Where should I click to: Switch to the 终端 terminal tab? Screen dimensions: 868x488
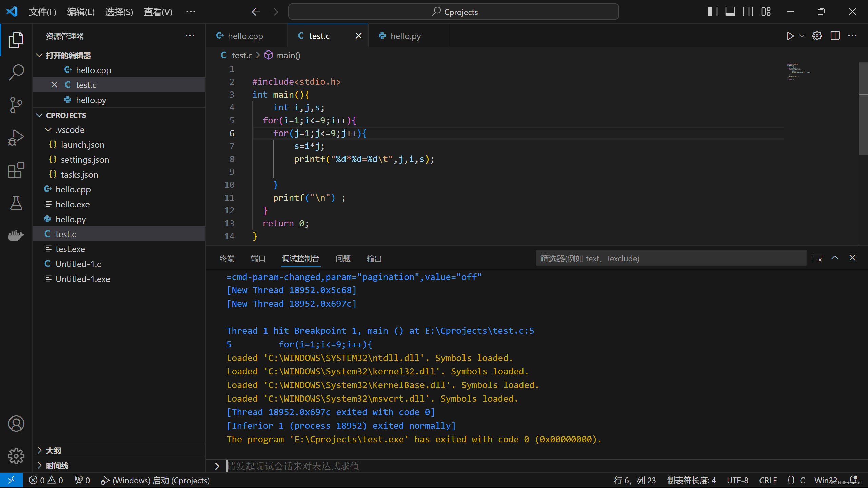click(x=227, y=259)
